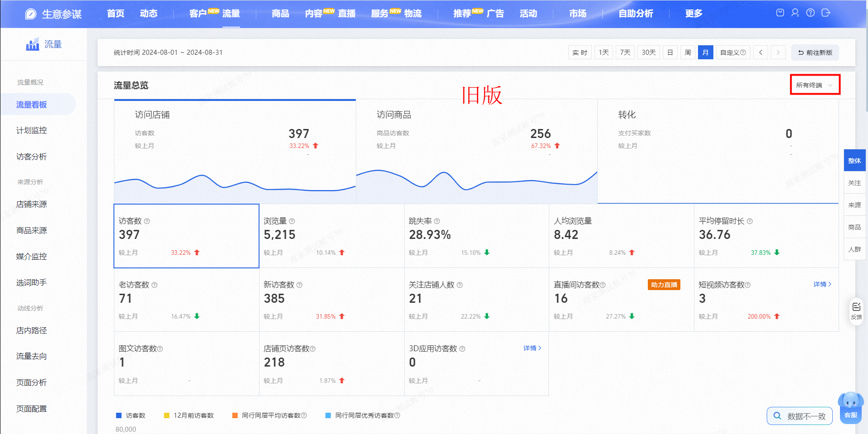Image resolution: width=868 pixels, height=434 pixels.
Task: Open 选词助手 in the sidebar
Action: point(32,283)
